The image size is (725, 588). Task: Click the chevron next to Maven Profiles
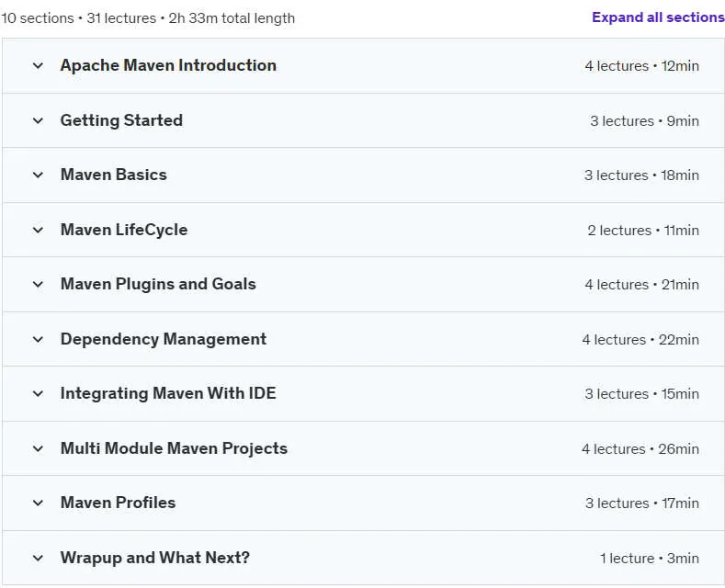tap(38, 503)
